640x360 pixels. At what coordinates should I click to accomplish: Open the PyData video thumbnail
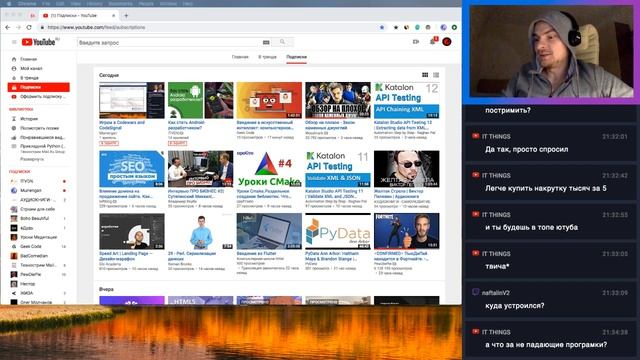tap(338, 231)
